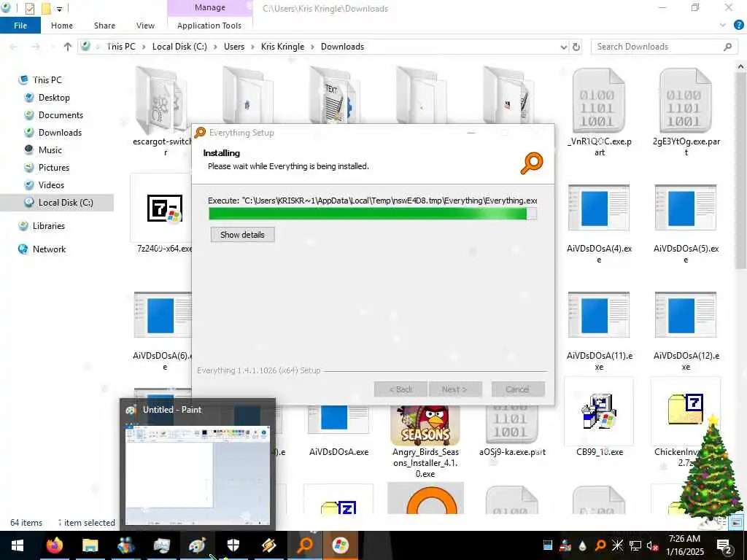Click Cancel in Everything Setup
Screen dimensions: 747x560
point(518,389)
